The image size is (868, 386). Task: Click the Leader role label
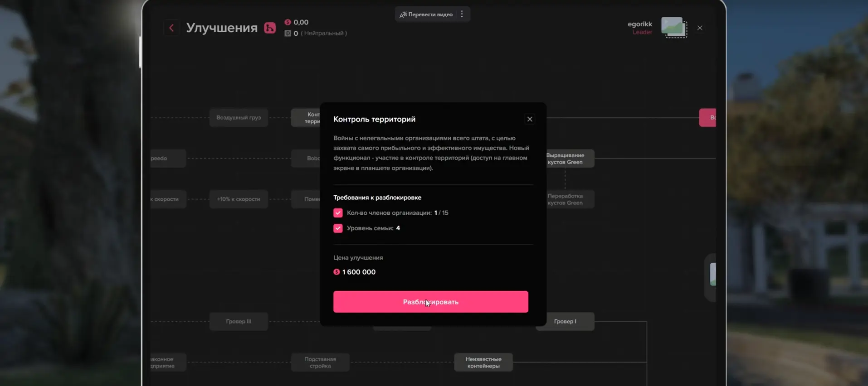(643, 32)
